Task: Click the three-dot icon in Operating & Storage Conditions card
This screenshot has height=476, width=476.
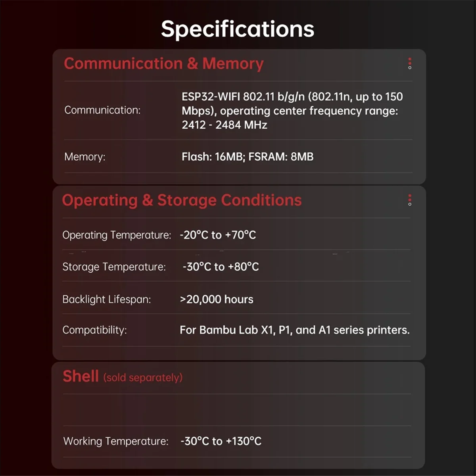Action: (410, 200)
